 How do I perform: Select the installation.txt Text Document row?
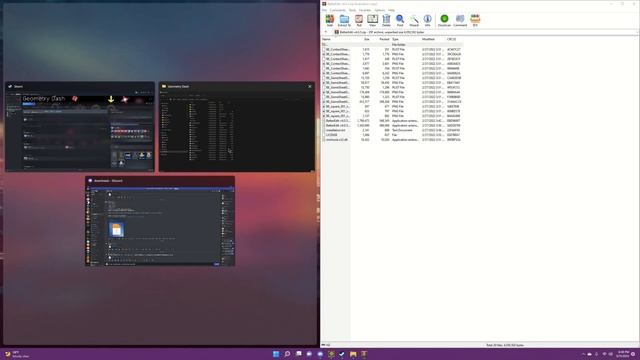pyautogui.click(x=392, y=130)
